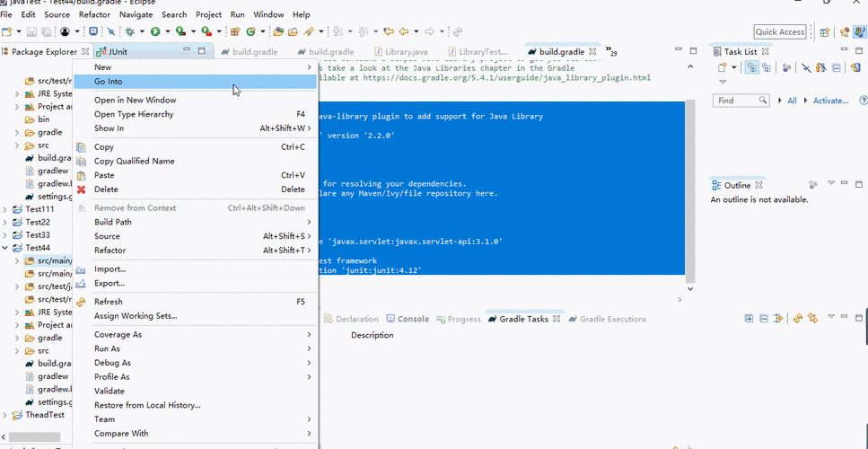Toggle Categorized view in Task List toolbar
The width and height of the screenshot is (868, 449).
(752, 67)
